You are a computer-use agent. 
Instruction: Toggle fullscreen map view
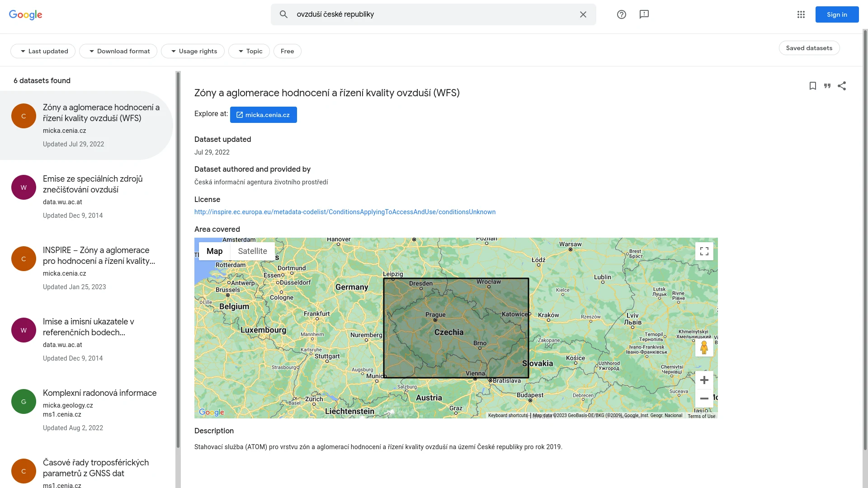[704, 251]
